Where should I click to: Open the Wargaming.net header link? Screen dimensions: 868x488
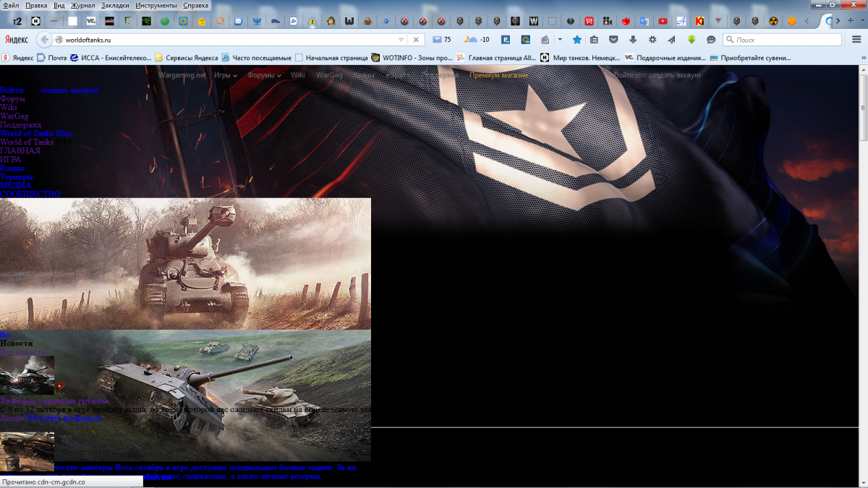(x=182, y=75)
